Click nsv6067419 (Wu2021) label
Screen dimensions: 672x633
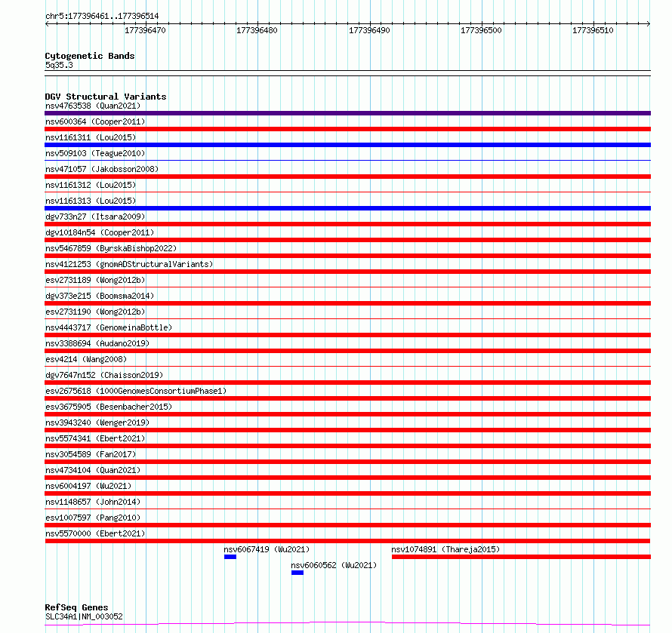click(267, 549)
